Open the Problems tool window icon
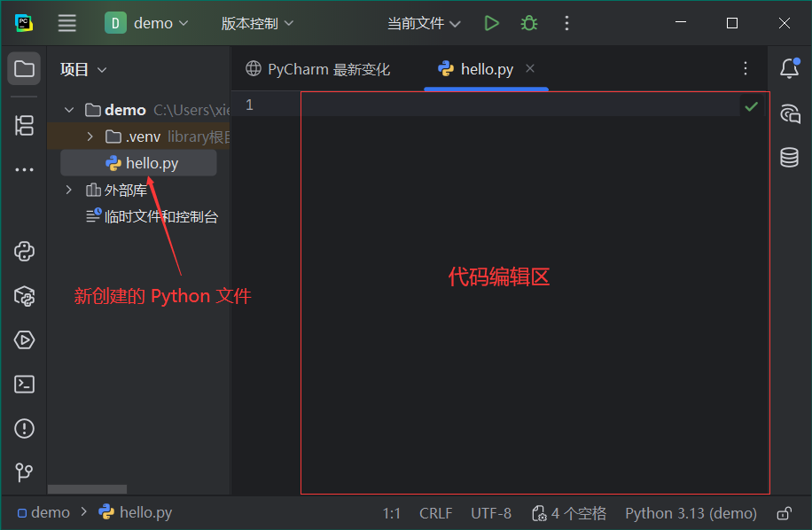The image size is (812, 530). 24,429
